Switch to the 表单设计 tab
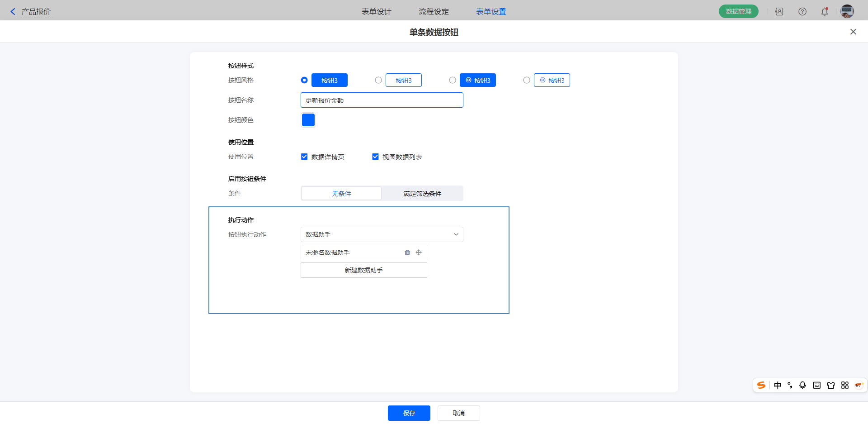 (376, 12)
